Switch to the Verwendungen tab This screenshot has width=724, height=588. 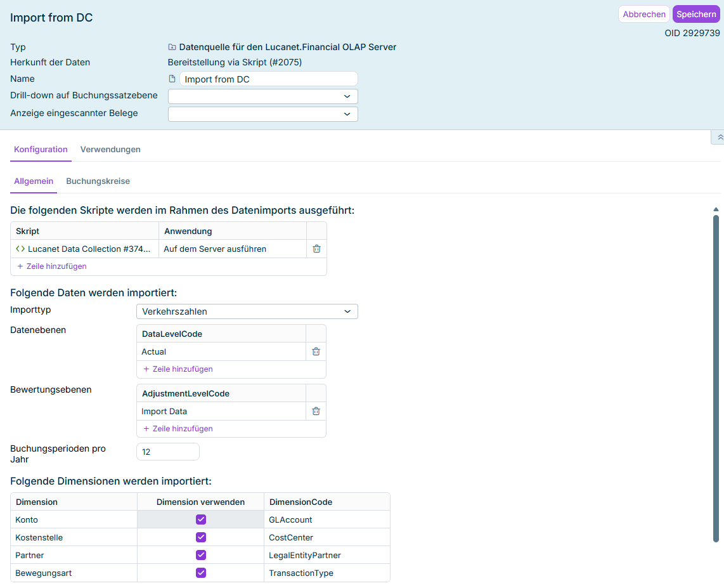click(110, 150)
